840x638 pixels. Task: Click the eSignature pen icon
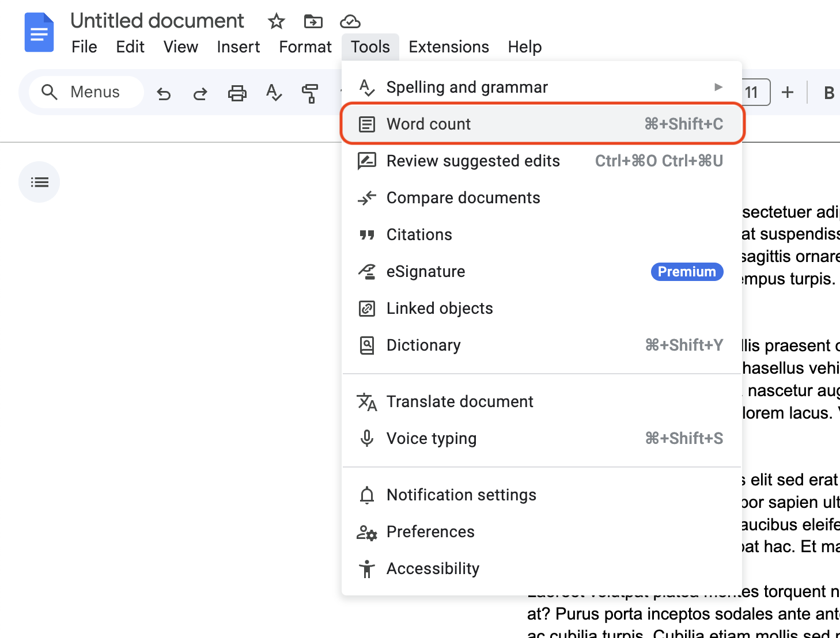[x=367, y=272]
